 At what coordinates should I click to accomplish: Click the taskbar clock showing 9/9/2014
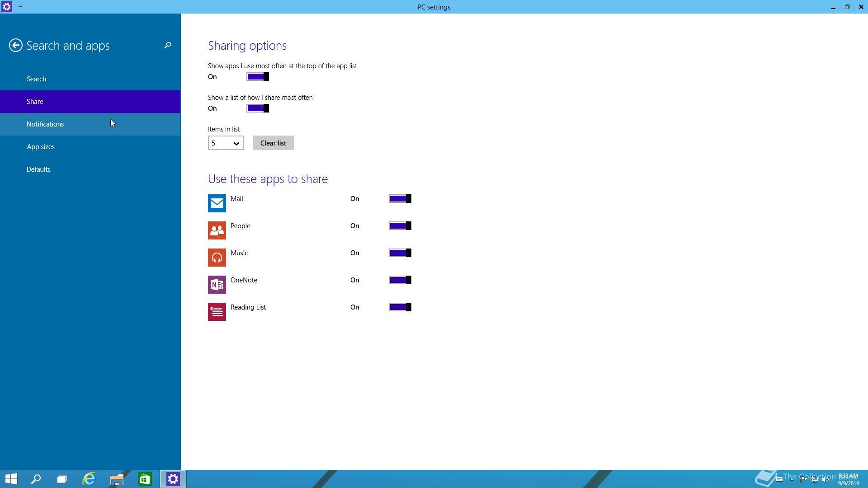[x=848, y=479]
